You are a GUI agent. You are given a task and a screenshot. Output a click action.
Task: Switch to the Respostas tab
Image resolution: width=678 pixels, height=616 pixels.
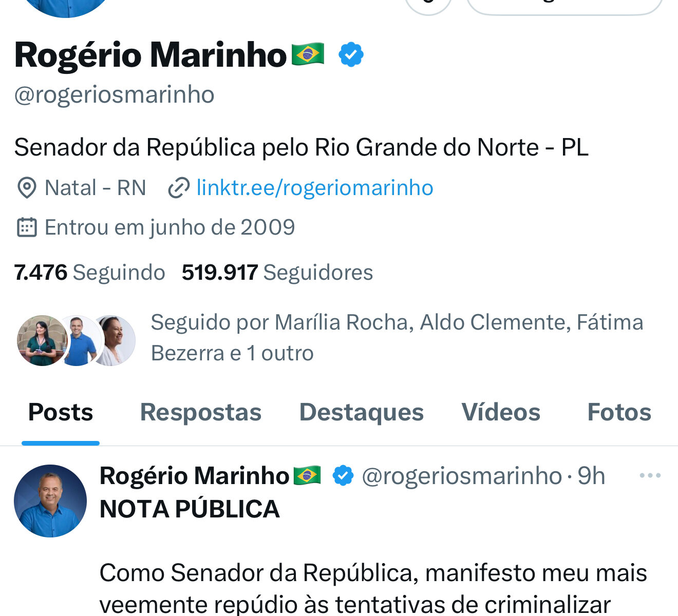[201, 412]
